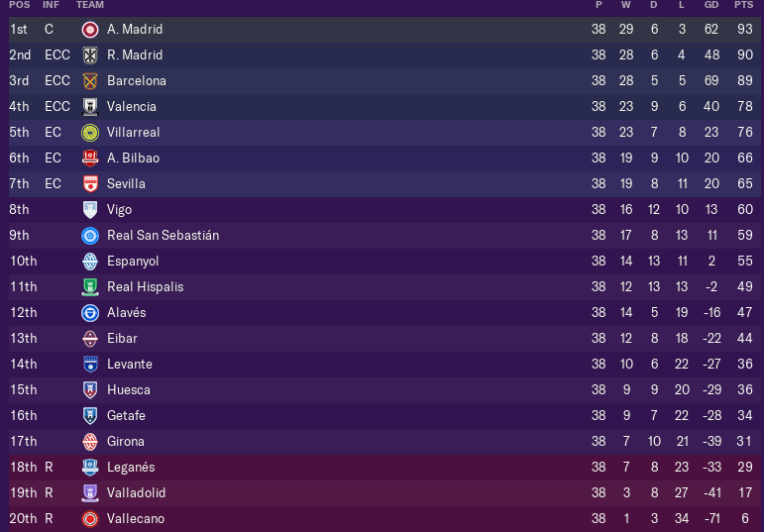This screenshot has height=532, width=764.
Task: Select the Vallecano red circular badge
Action: point(89,519)
